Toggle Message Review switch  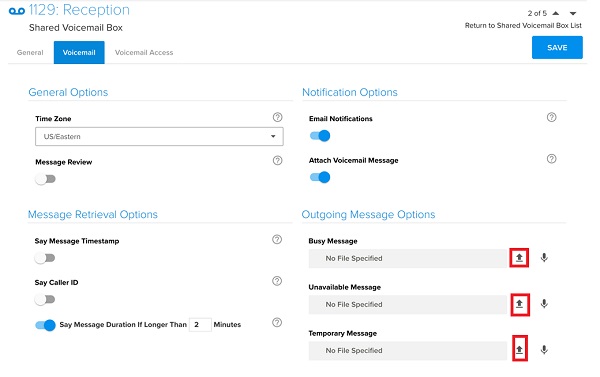[x=46, y=179]
